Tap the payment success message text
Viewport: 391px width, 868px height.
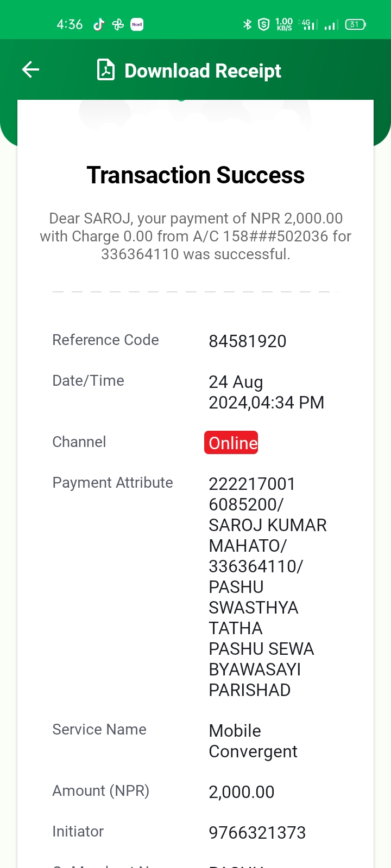(195, 236)
